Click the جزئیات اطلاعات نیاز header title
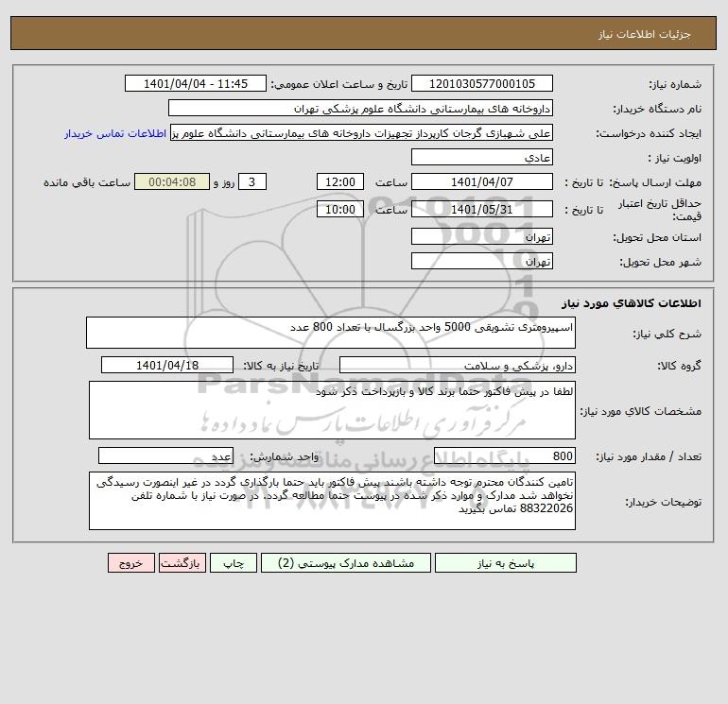This screenshot has height=704, width=728. coord(645,34)
